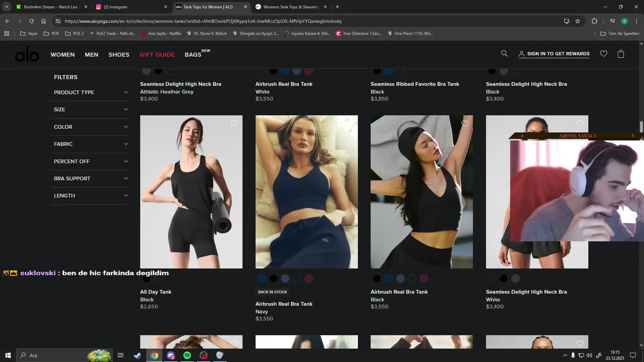Click Chrome back arrow

coord(7,21)
